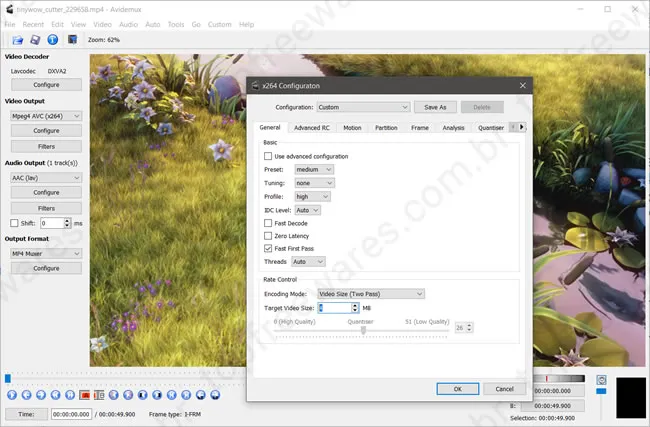Image resolution: width=650 pixels, height=427 pixels.
Task: Click OK in x264 Configuration dialog
Action: pos(458,389)
